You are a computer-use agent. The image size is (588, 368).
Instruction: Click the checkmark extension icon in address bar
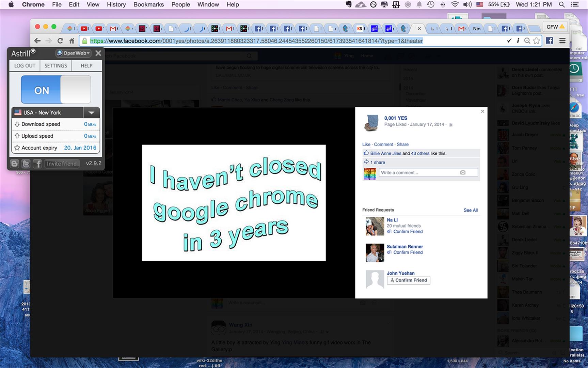pyautogui.click(x=509, y=41)
